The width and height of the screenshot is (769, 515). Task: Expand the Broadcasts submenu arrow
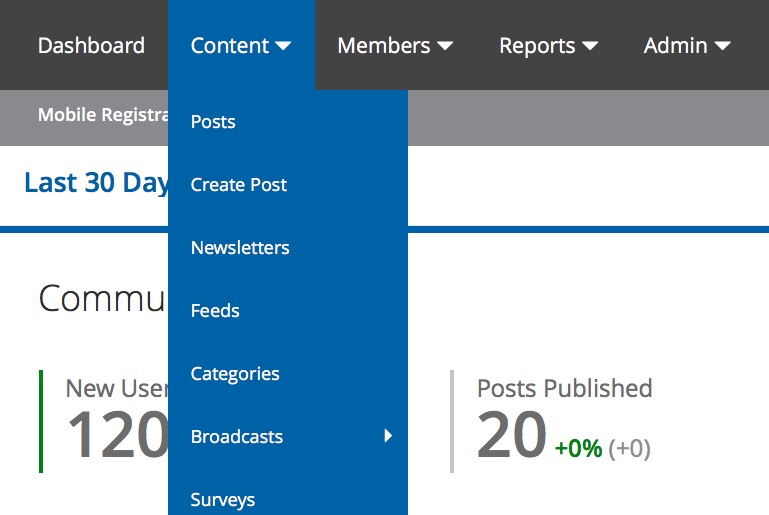point(388,436)
